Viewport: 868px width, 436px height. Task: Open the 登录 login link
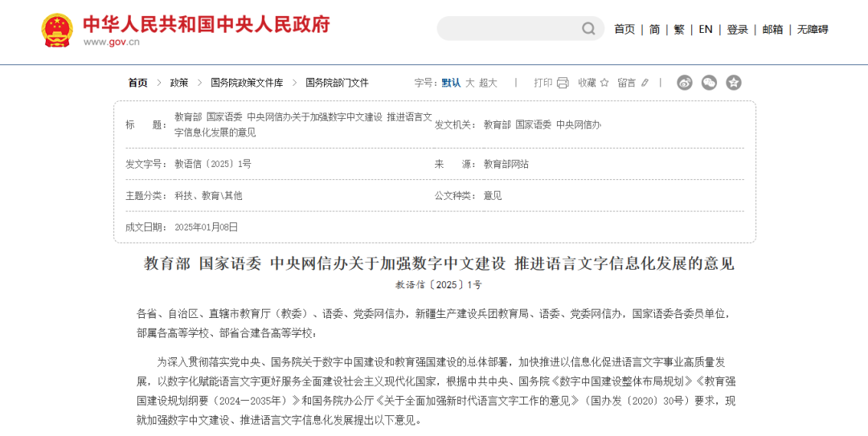click(737, 30)
